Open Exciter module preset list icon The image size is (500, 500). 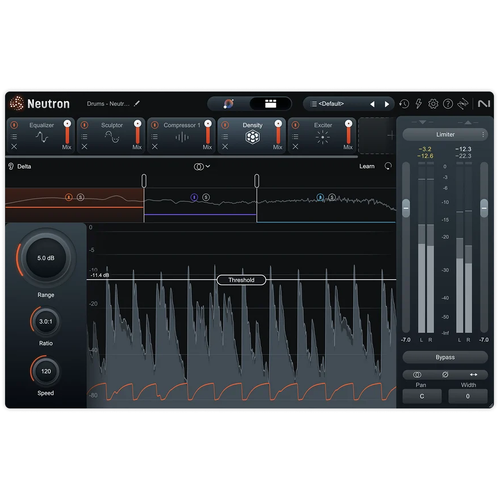pyautogui.click(x=295, y=136)
